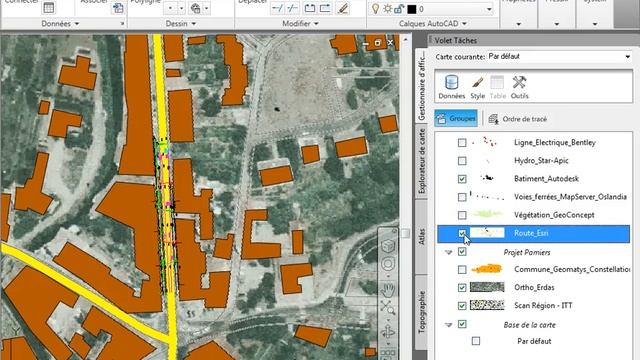Open the SteeringWheels in the navigation bar
This screenshot has width=640, height=360.
point(388,264)
